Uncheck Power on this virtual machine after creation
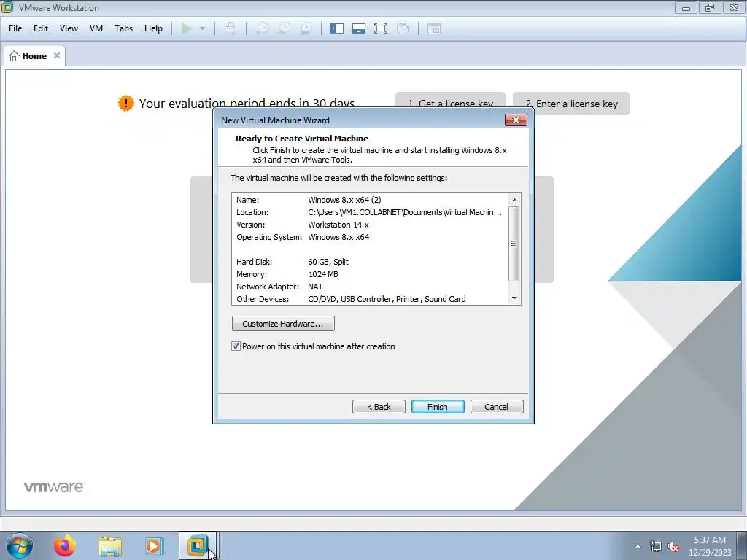The image size is (747, 560). click(236, 346)
